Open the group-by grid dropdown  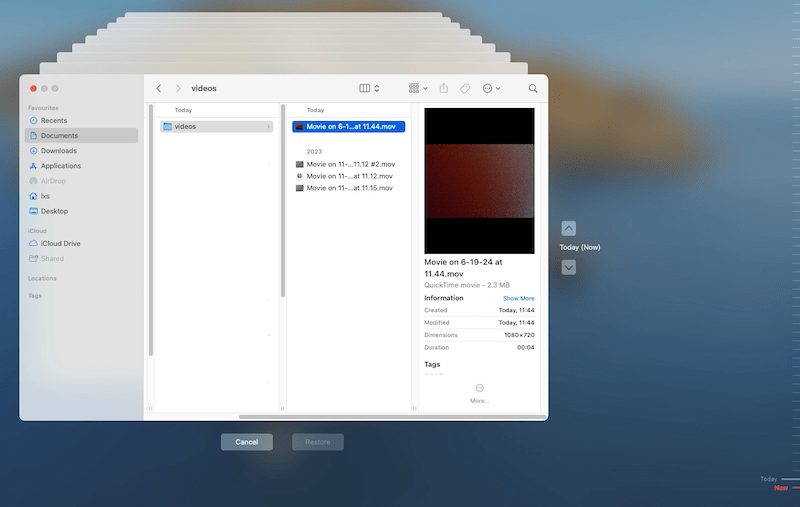pos(418,88)
